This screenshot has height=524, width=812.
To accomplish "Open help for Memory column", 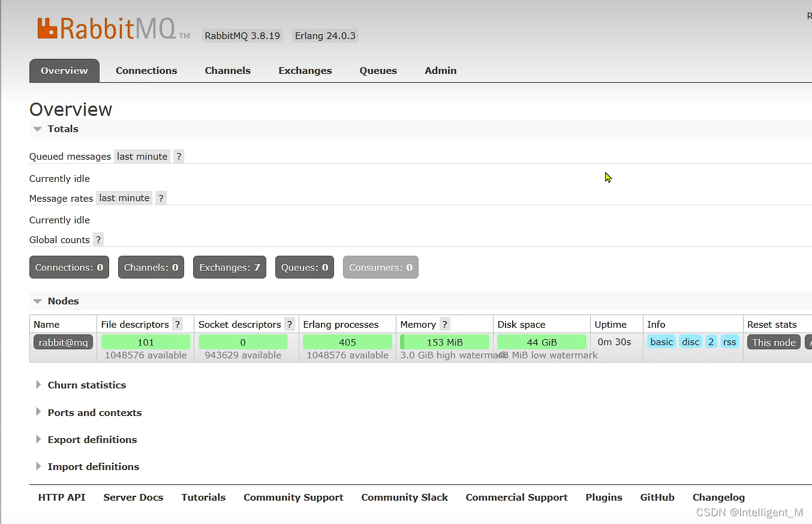I will click(x=444, y=324).
